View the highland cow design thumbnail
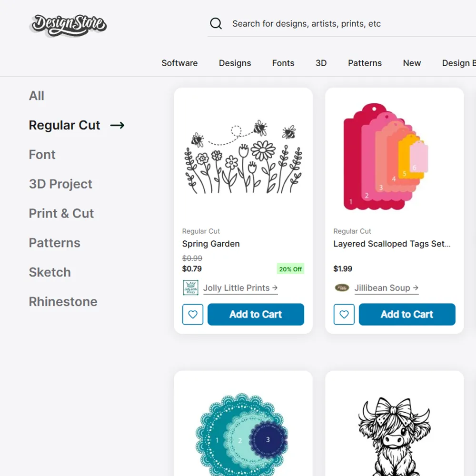The image size is (476, 476). point(394,433)
